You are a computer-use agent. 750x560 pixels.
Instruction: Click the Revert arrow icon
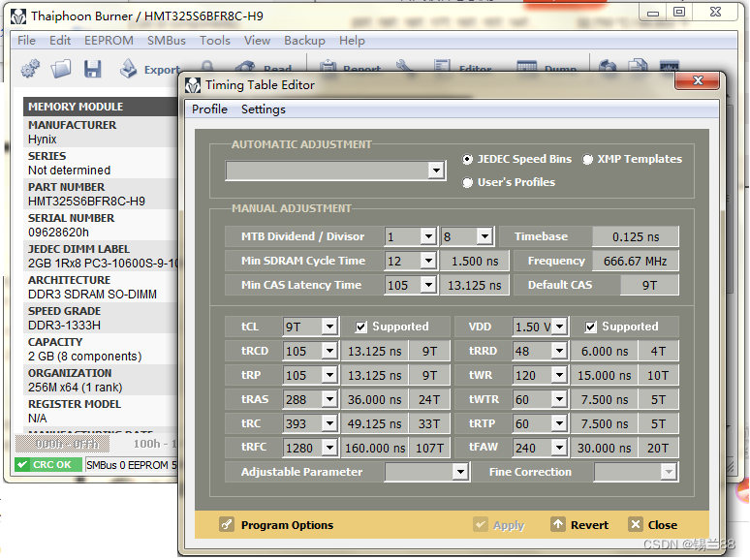[558, 524]
